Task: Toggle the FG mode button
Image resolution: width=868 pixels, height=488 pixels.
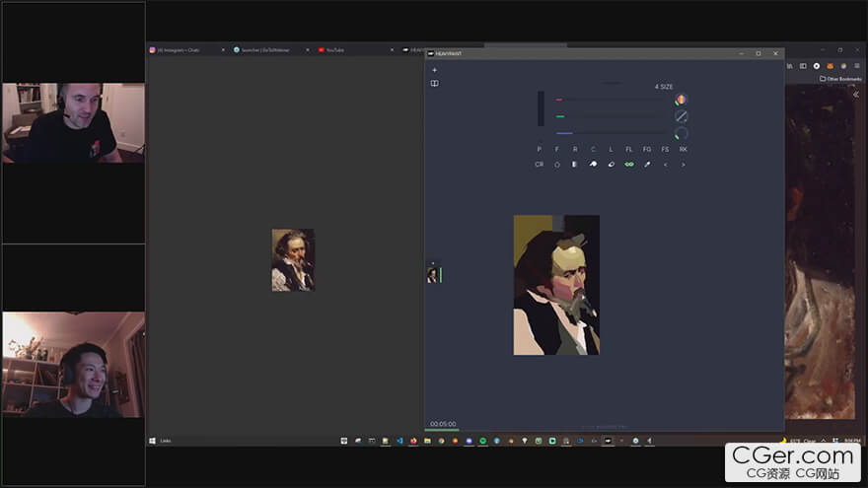Action: (647, 149)
